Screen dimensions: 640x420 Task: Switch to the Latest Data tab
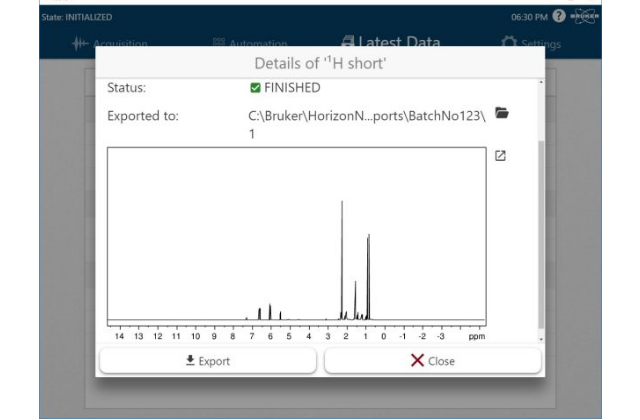coord(390,43)
